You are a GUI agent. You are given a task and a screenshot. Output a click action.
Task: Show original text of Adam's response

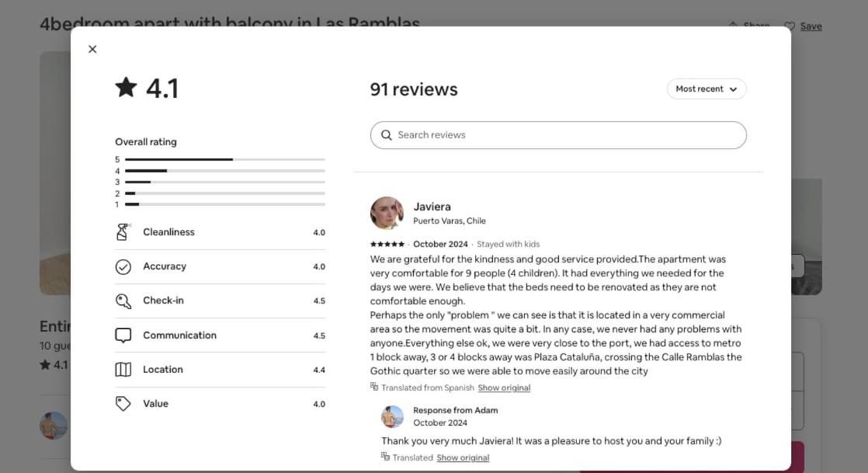[x=463, y=457]
